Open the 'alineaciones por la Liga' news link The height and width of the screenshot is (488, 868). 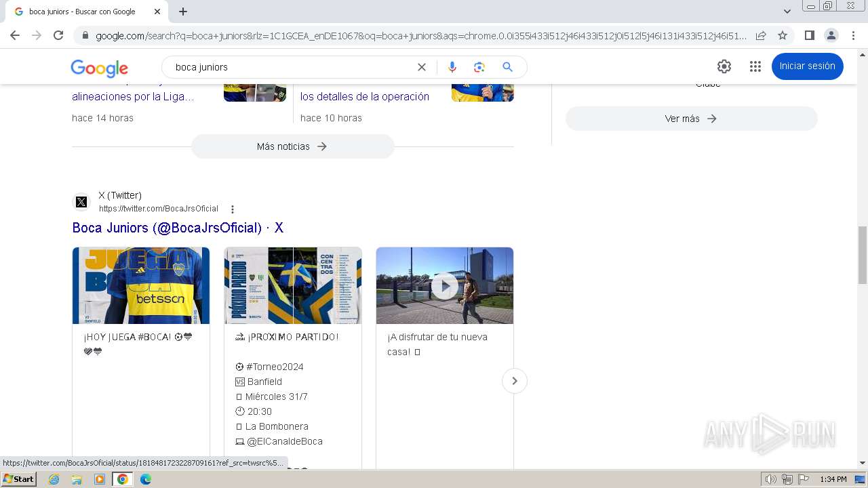(x=133, y=97)
